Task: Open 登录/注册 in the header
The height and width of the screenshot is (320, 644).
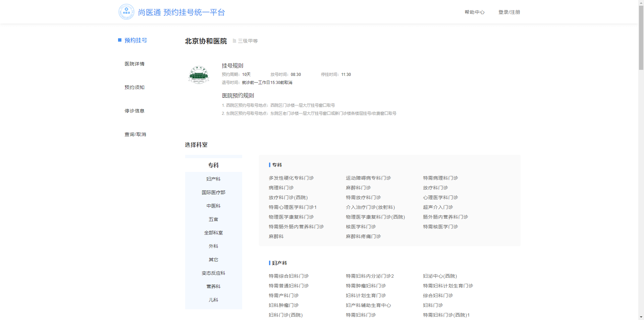Action: coord(509,12)
